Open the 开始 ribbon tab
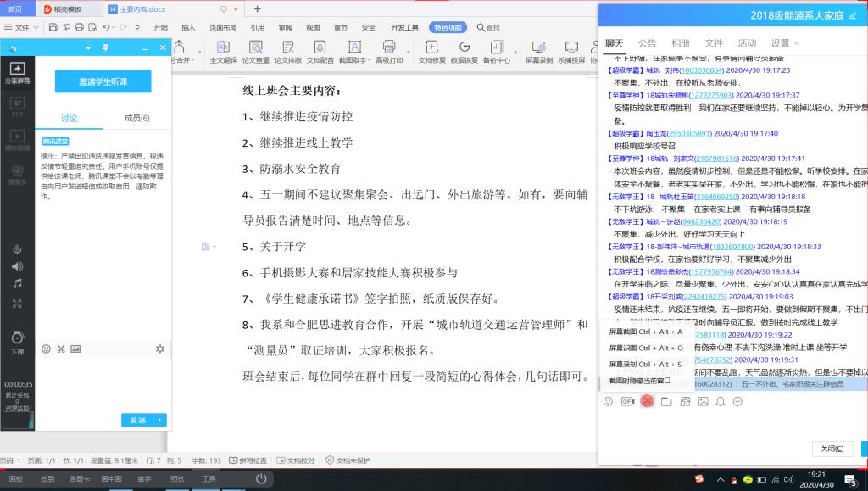This screenshot has height=491, width=868. click(160, 27)
